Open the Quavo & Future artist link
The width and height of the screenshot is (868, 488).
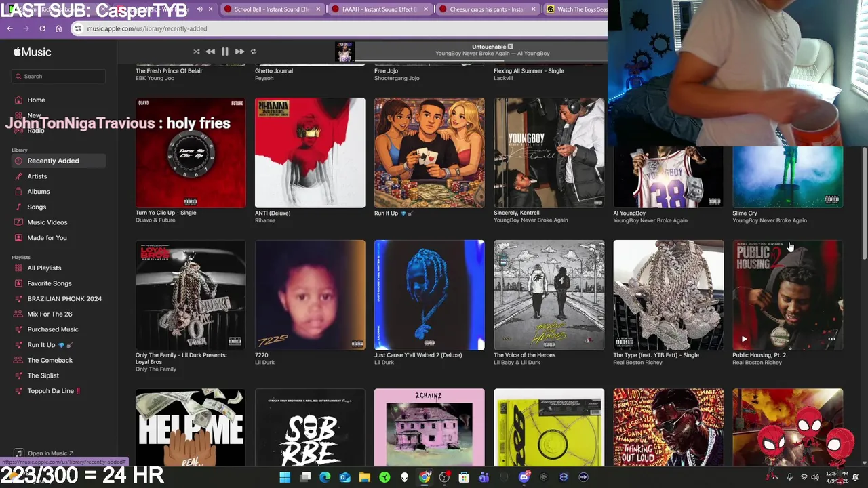click(155, 220)
